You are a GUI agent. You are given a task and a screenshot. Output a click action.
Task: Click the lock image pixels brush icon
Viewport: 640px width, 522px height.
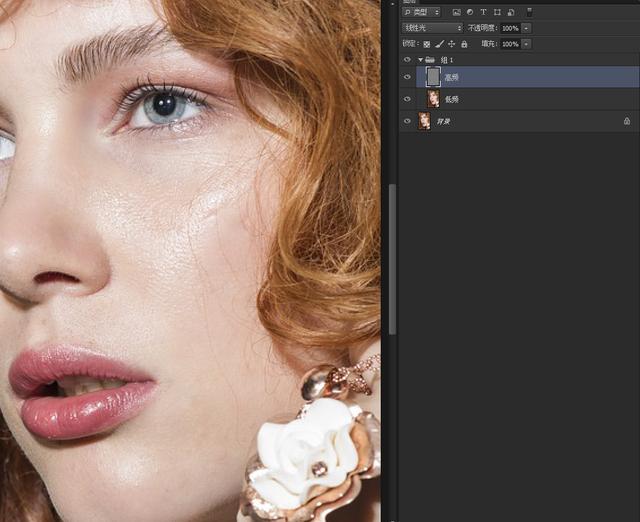coord(439,44)
